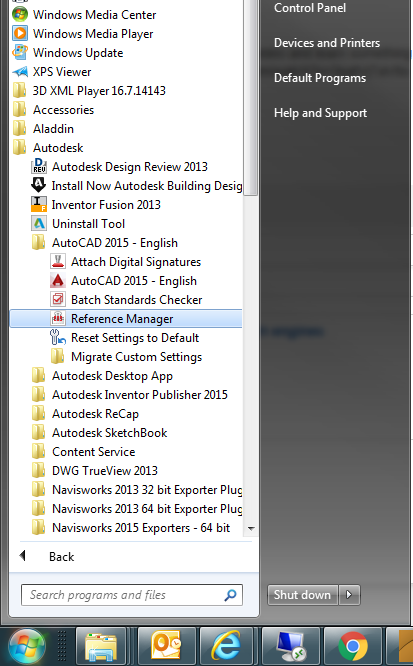The image size is (413, 666).
Task: Collapse the AutoCAD 2015 - English folder
Action: [105, 243]
